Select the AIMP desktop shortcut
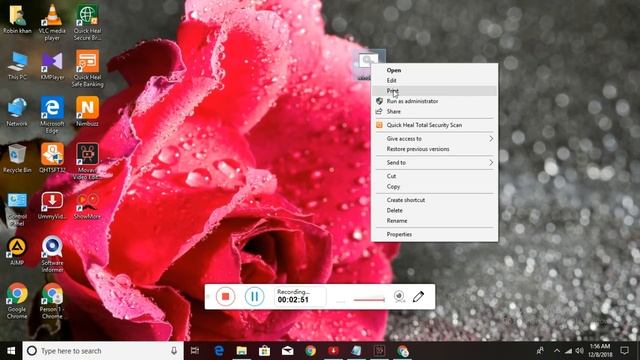Viewport: 640px width, 360px height. [17, 251]
